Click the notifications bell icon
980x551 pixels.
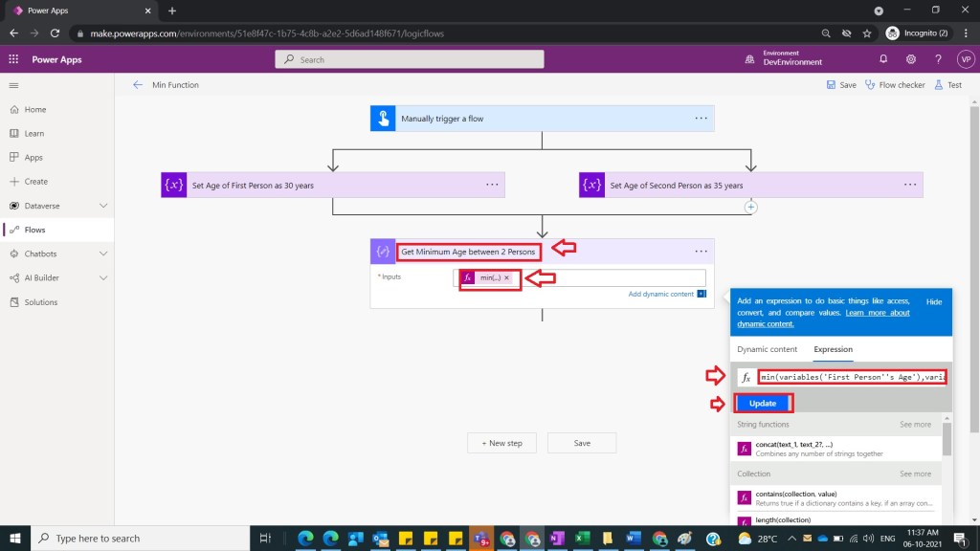click(x=883, y=59)
